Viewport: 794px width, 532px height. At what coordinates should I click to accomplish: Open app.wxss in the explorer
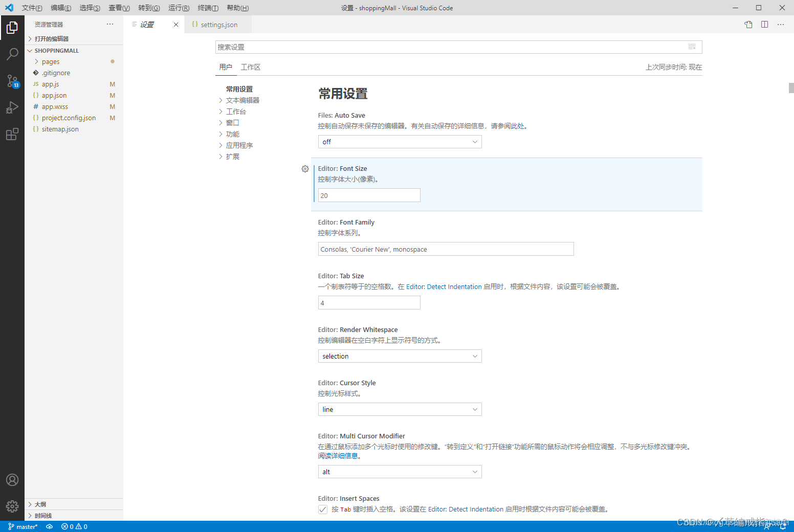pyautogui.click(x=74, y=106)
